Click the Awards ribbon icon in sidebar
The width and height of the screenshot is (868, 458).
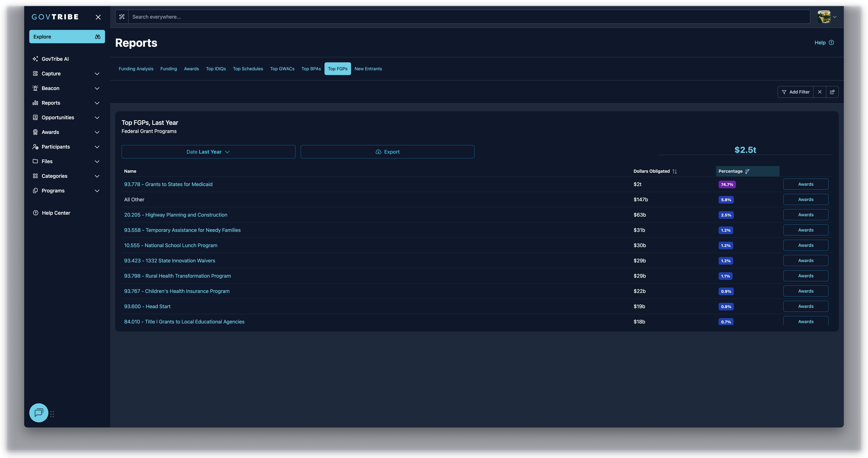[35, 132]
